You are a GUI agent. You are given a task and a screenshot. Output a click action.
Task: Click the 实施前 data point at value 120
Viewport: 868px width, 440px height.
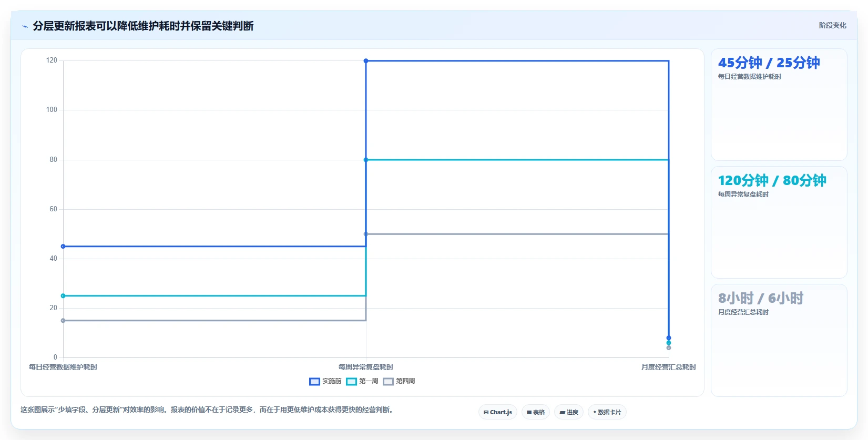366,61
